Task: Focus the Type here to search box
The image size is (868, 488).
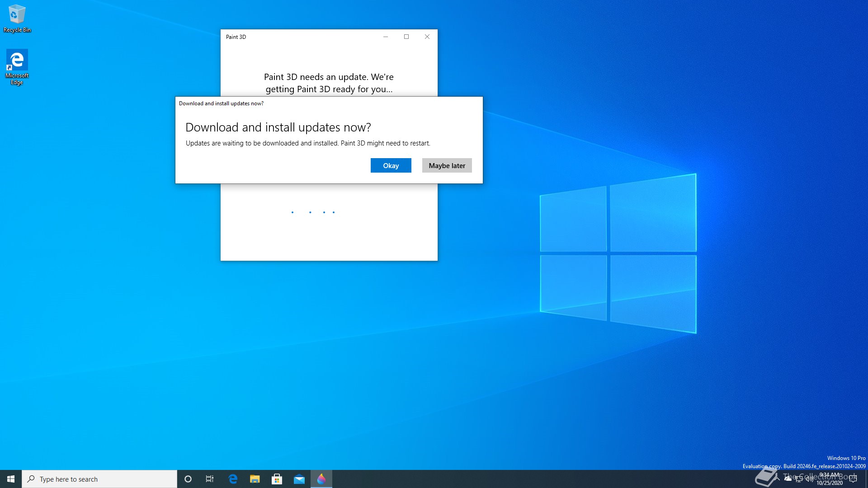Action: (x=99, y=479)
